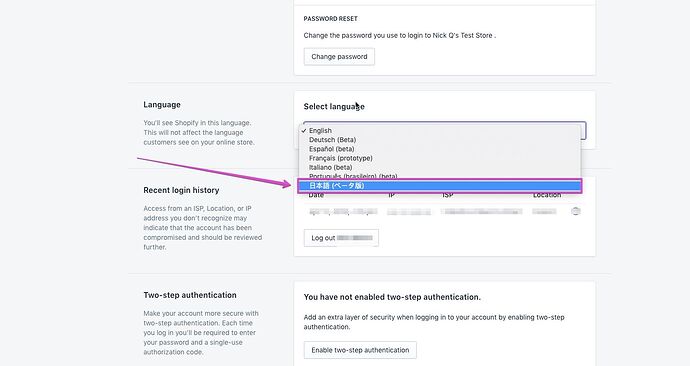
Task: Click the Two-step authentication section heading
Action: click(x=190, y=295)
